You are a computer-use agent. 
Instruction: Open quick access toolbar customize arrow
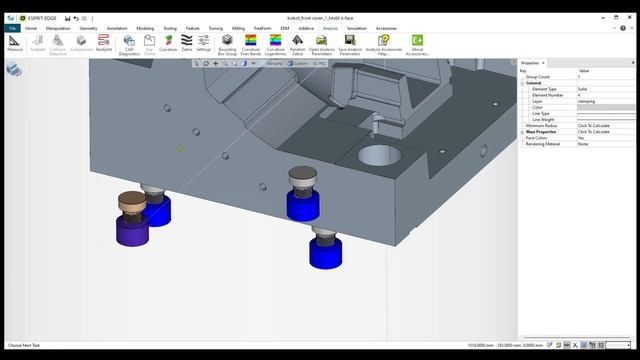coord(92,18)
